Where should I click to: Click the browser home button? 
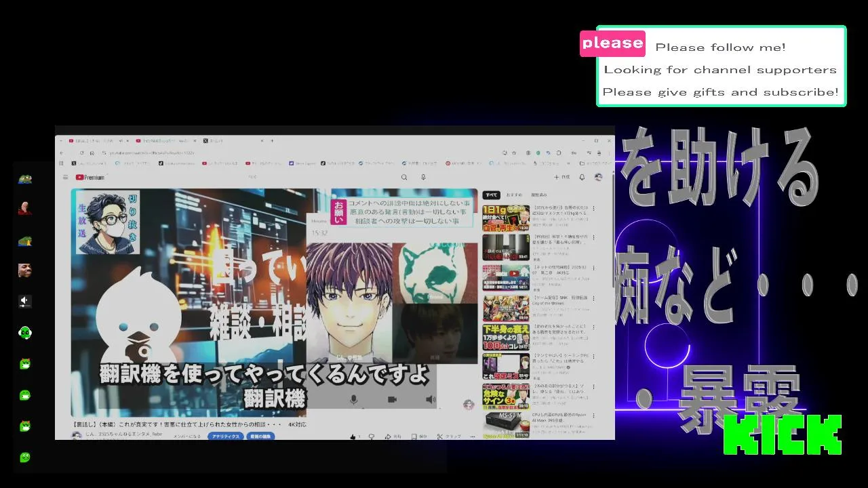92,153
